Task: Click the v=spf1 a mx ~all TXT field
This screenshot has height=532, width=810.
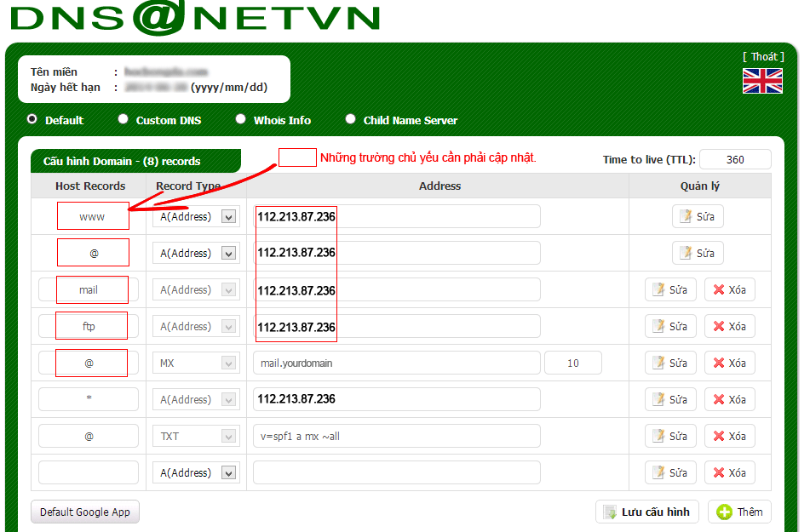Action: (x=397, y=436)
